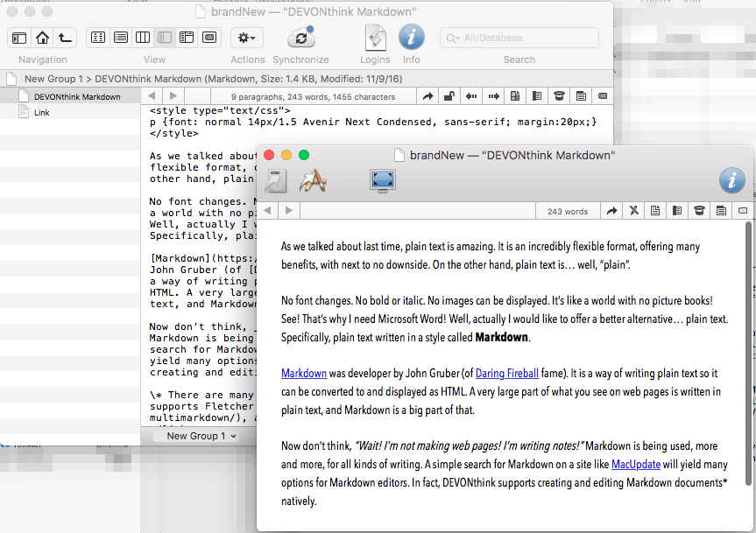Click the front window vertical scrollbar
This screenshot has height=533, width=756.
(749, 354)
